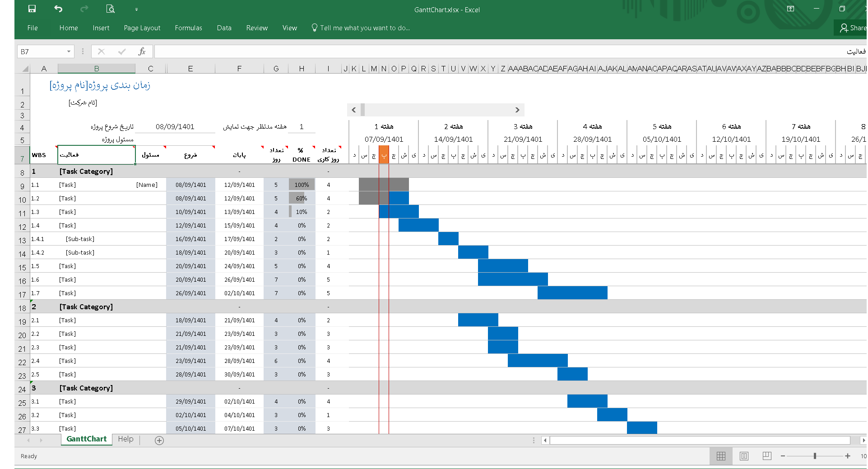Image resolution: width=868 pixels, height=469 pixels.
Task: Save the workbook using the Save icon
Action: pyautogui.click(x=32, y=9)
